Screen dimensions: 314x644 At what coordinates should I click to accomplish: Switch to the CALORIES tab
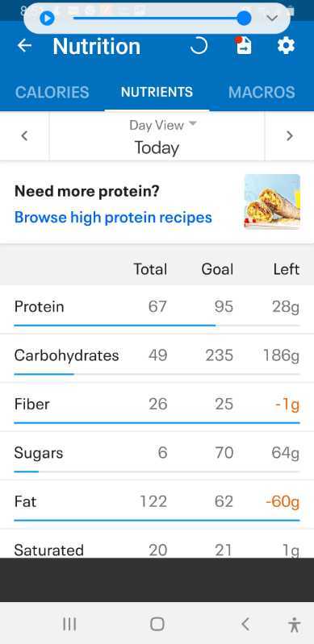52,92
